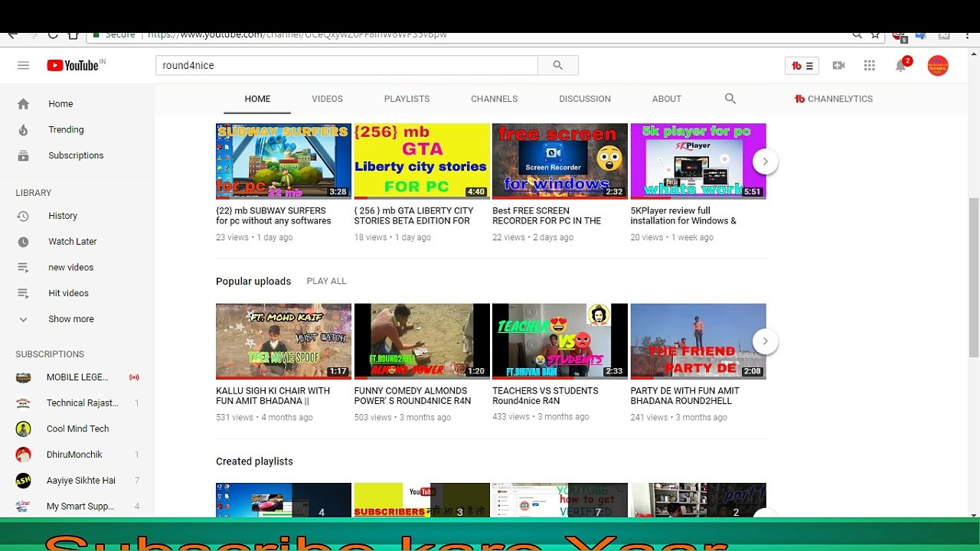Image resolution: width=980 pixels, height=551 pixels.
Task: Open Almond Power video thumbnail
Action: (422, 341)
